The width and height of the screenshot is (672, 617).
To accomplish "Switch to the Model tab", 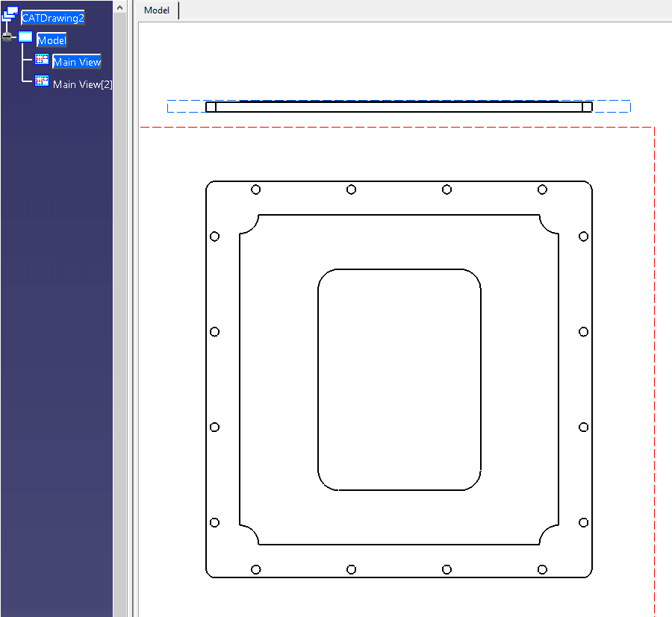I will coord(156,10).
